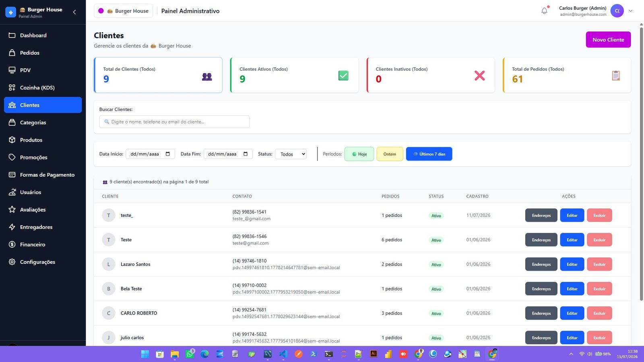Open the Promoções tag icon
The width and height of the screenshot is (644, 362).
tap(12, 157)
